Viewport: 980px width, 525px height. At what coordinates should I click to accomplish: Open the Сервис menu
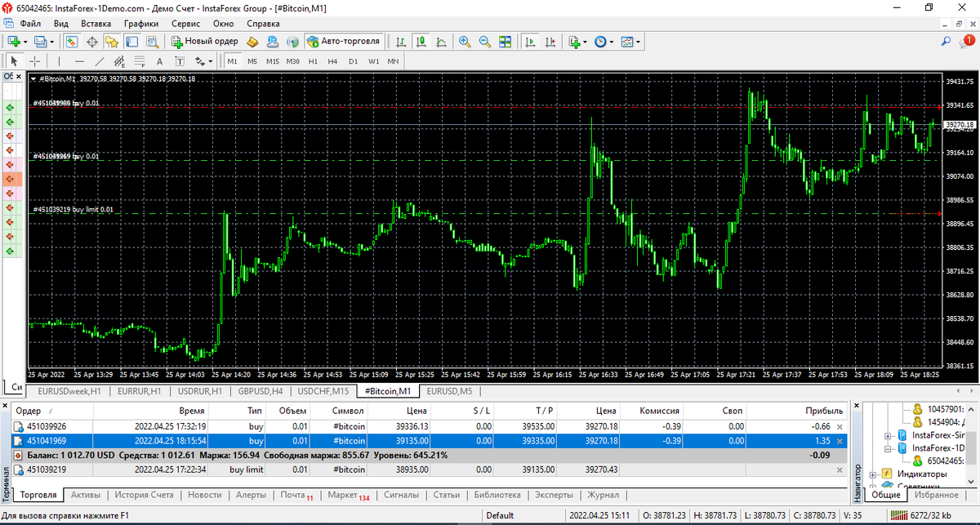[185, 24]
